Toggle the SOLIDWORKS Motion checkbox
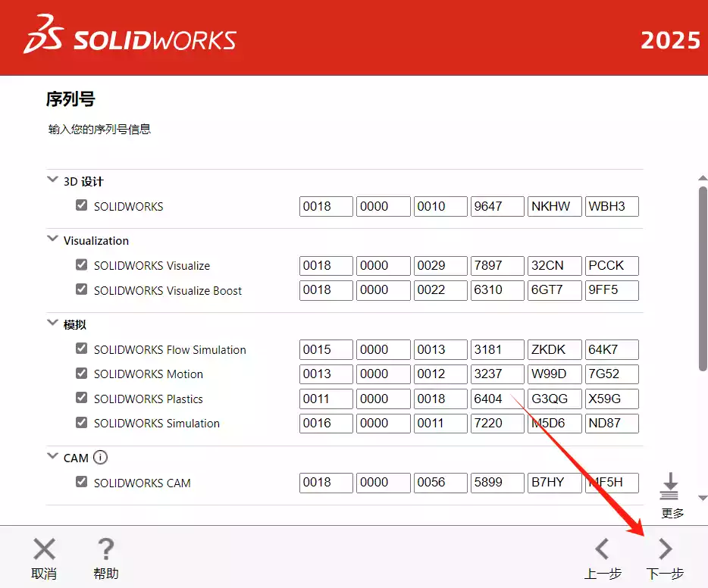 click(x=82, y=374)
